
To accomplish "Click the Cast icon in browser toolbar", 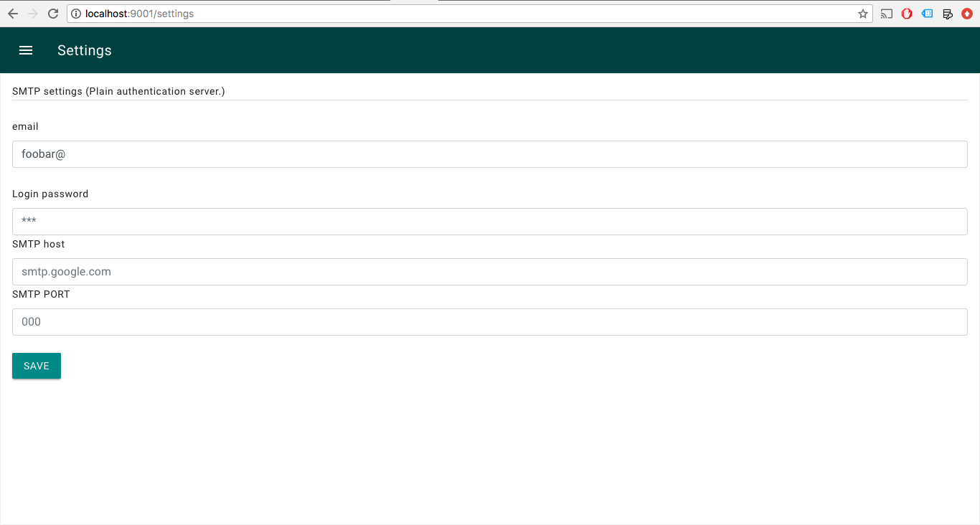I will pos(887,14).
